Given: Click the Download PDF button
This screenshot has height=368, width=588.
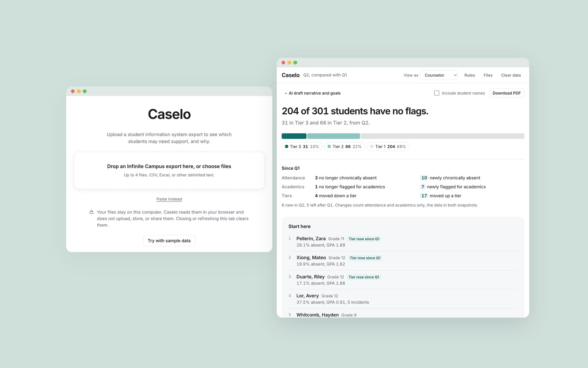Looking at the screenshot, I should coord(506,93).
